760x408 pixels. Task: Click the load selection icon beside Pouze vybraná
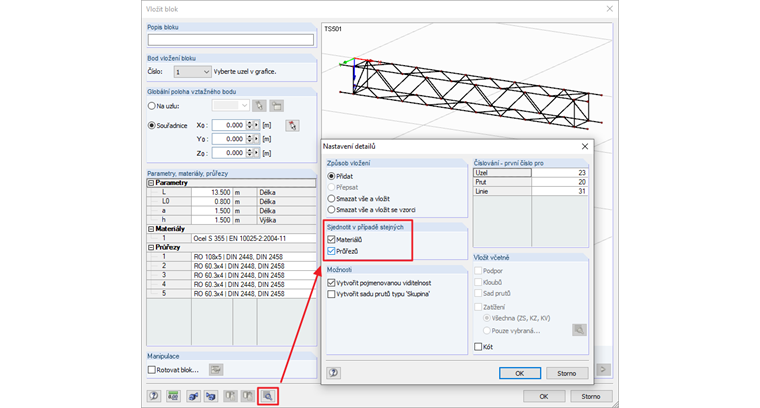(579, 330)
